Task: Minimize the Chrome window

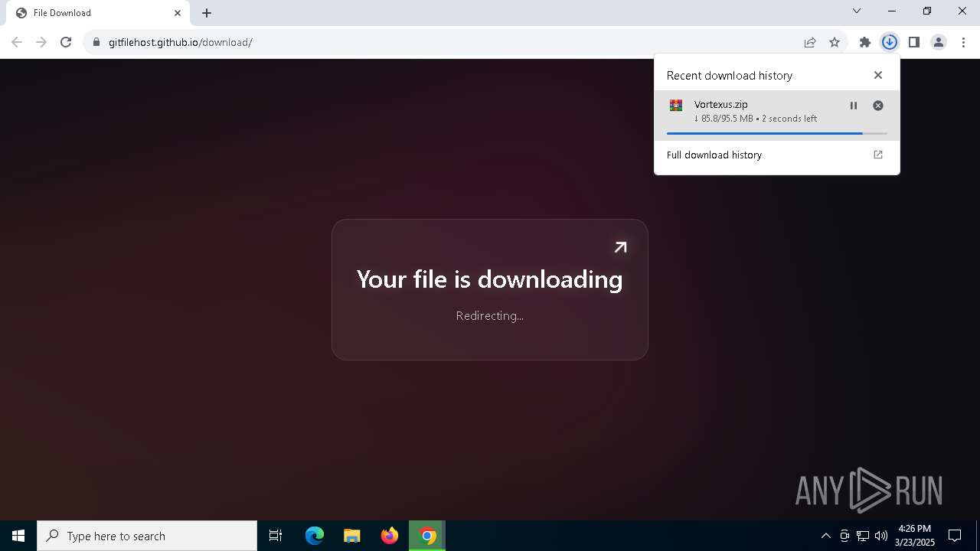Action: click(x=892, y=11)
